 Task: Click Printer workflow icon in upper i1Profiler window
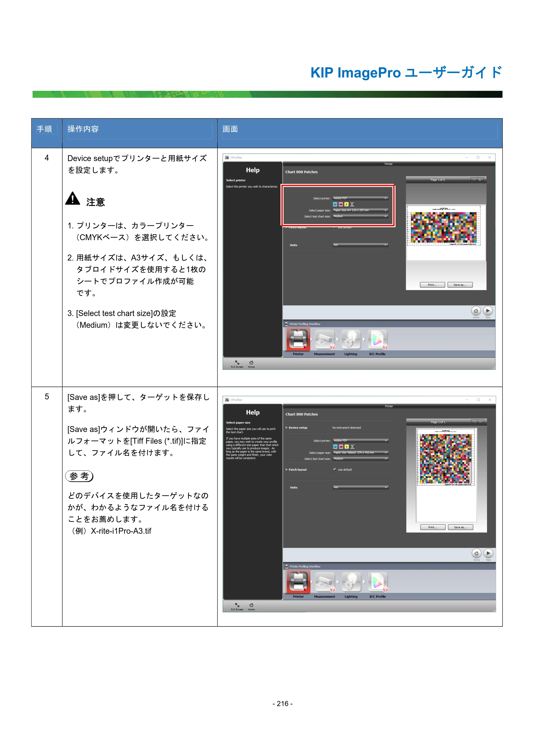[298, 340]
